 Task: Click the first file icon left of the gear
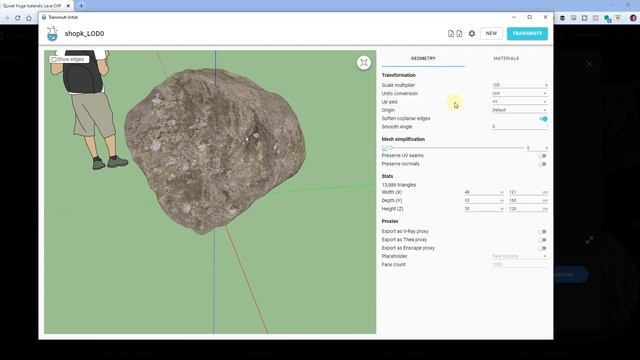pyautogui.click(x=451, y=33)
